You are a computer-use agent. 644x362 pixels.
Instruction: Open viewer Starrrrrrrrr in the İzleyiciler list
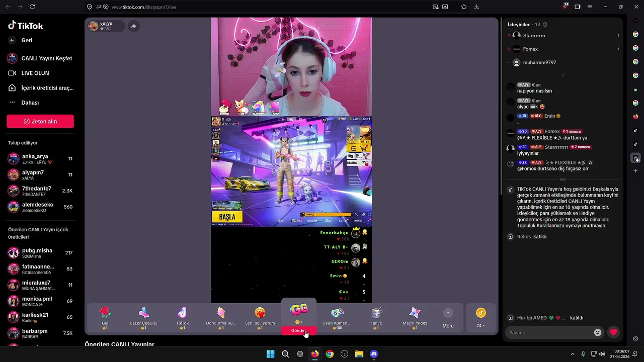(x=563, y=36)
